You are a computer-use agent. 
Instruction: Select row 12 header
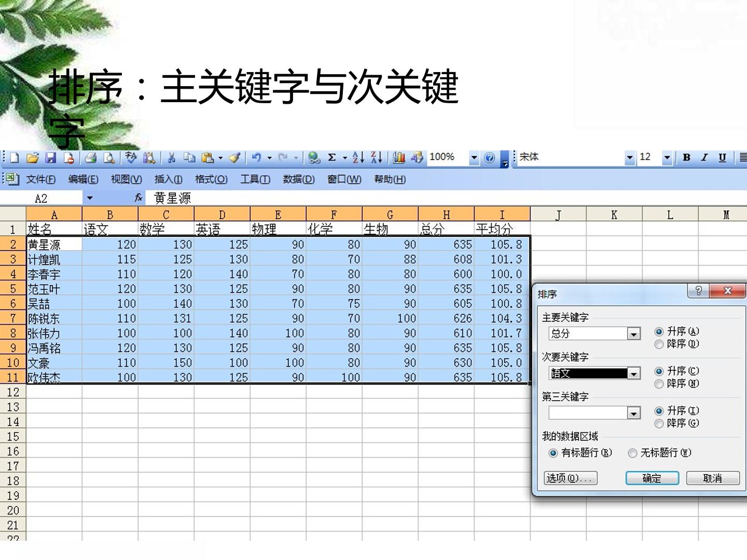pos(13,393)
